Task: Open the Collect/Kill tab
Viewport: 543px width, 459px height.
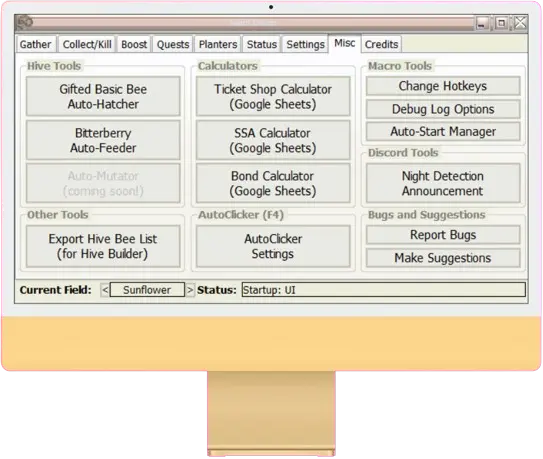Action: pos(87,44)
